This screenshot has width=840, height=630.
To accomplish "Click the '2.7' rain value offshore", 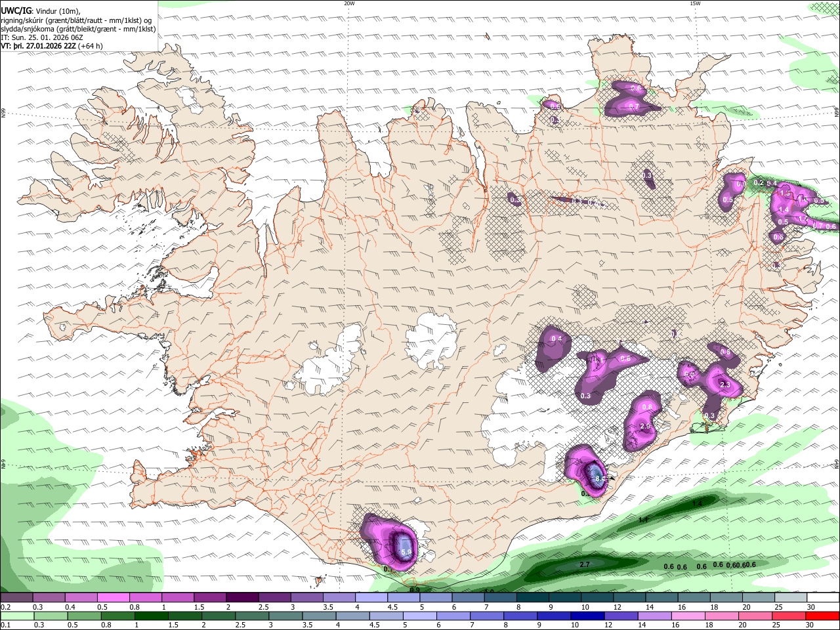I will [x=586, y=564].
